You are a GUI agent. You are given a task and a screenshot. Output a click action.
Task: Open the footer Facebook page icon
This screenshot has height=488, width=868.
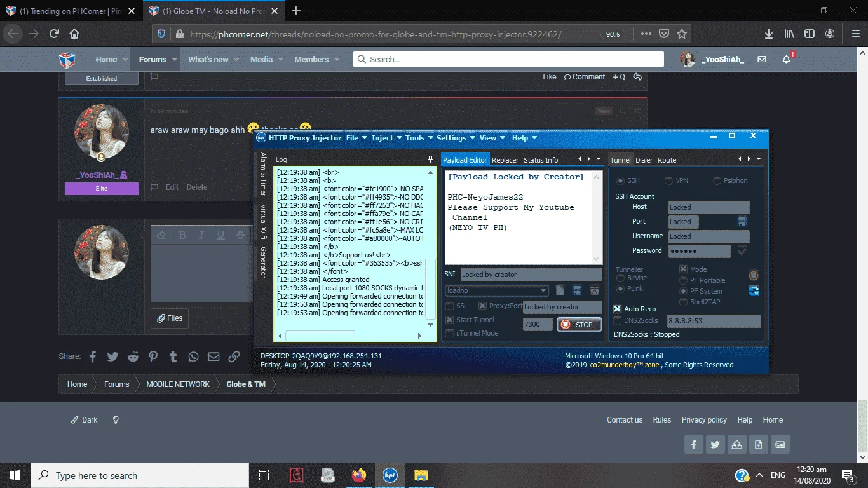pos(694,445)
